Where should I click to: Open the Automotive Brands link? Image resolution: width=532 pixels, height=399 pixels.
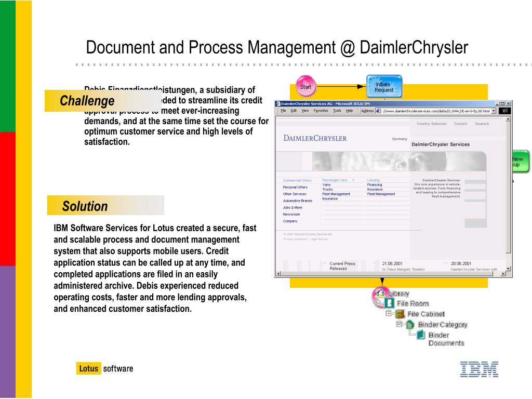[x=298, y=201]
